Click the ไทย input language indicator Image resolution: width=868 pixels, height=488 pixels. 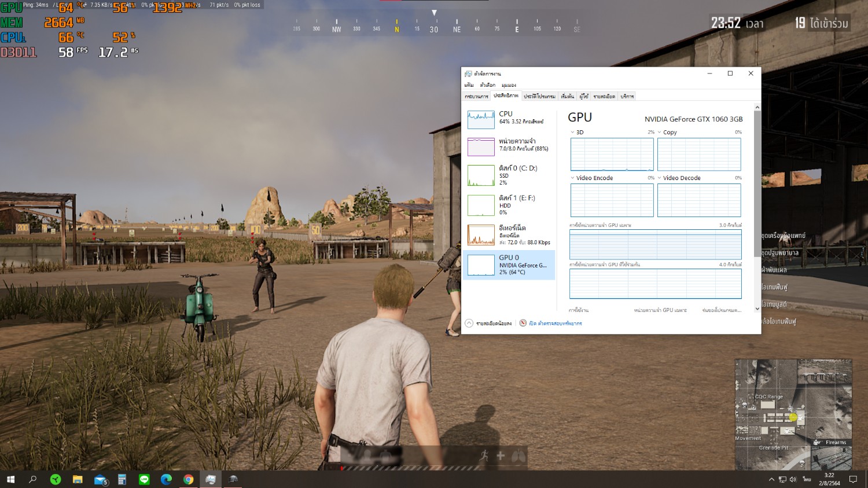(x=807, y=479)
